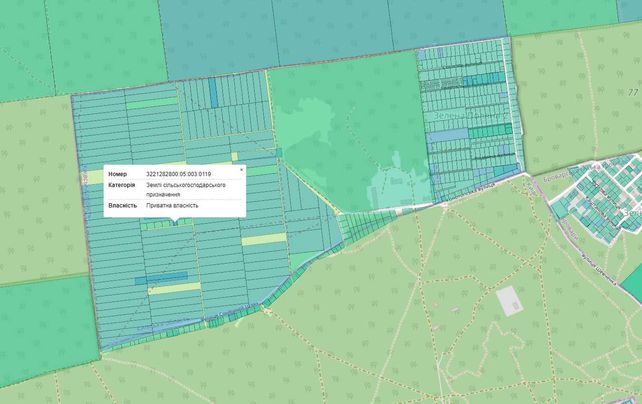Click the Зелена Поляна map label
The height and width of the screenshot is (404, 642).
click(470, 116)
